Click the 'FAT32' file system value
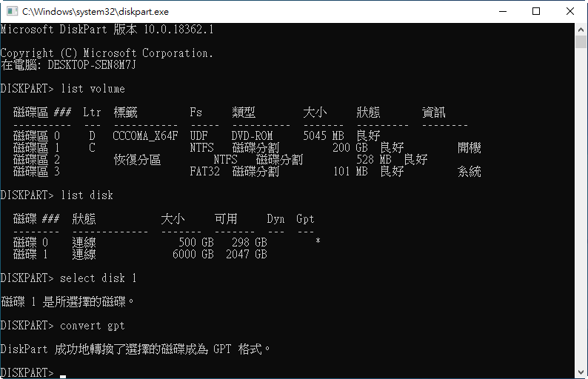Image resolution: width=588 pixels, height=379 pixels. (x=204, y=172)
